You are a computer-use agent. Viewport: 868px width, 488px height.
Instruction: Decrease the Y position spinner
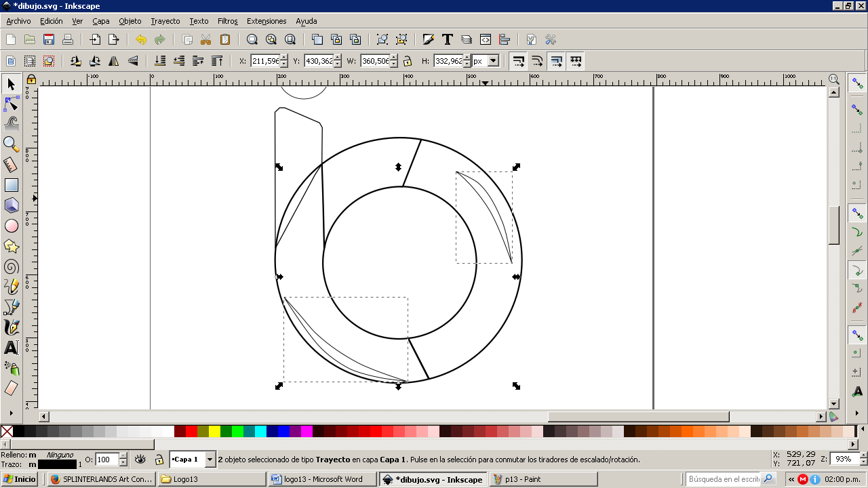(x=338, y=64)
